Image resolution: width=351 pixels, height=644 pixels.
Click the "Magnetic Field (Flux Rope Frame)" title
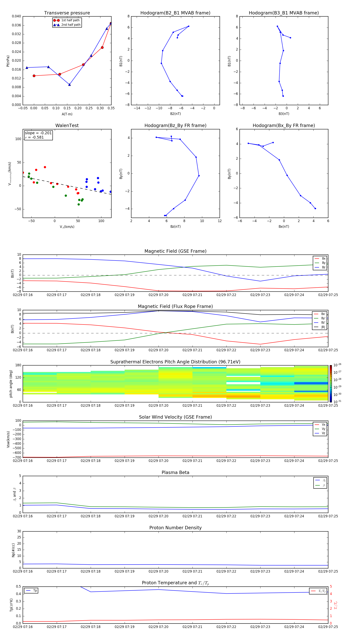[x=175, y=307]
